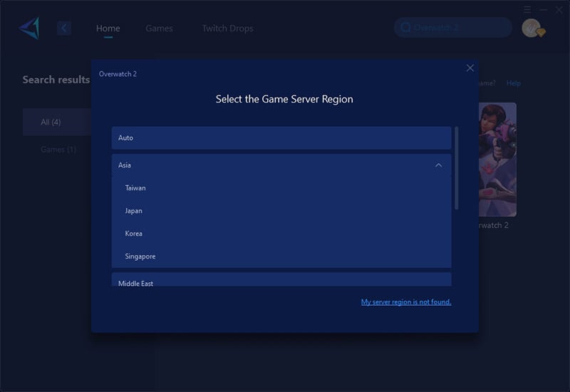Open the user profile avatar

click(532, 28)
